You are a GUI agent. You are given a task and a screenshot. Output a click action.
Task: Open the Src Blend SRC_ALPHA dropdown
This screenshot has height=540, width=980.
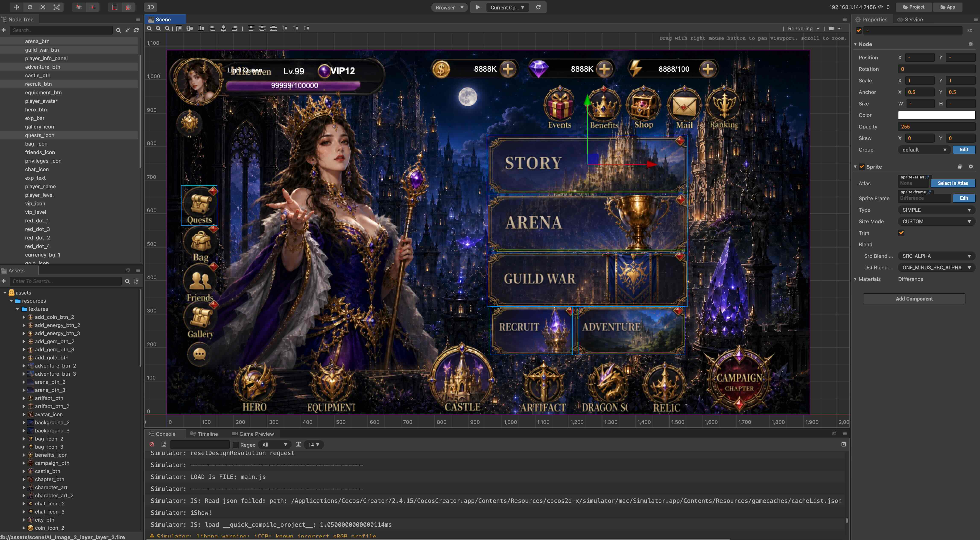tap(936, 256)
